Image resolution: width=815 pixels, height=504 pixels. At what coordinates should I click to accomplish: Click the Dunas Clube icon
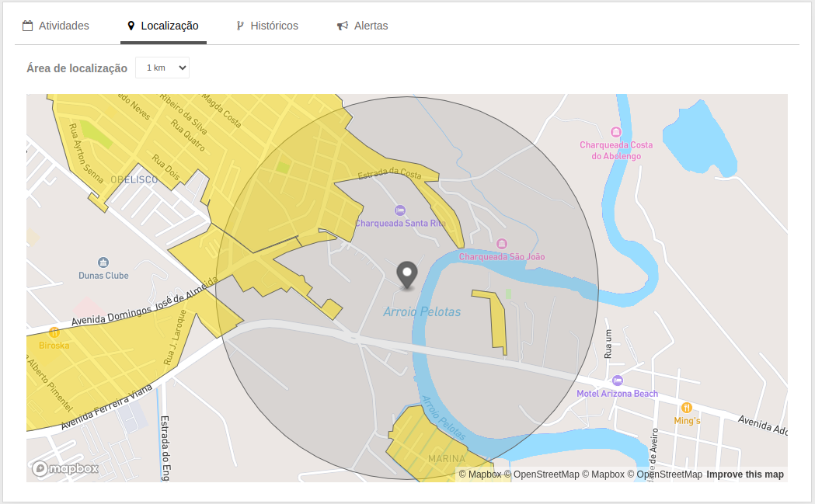103,262
